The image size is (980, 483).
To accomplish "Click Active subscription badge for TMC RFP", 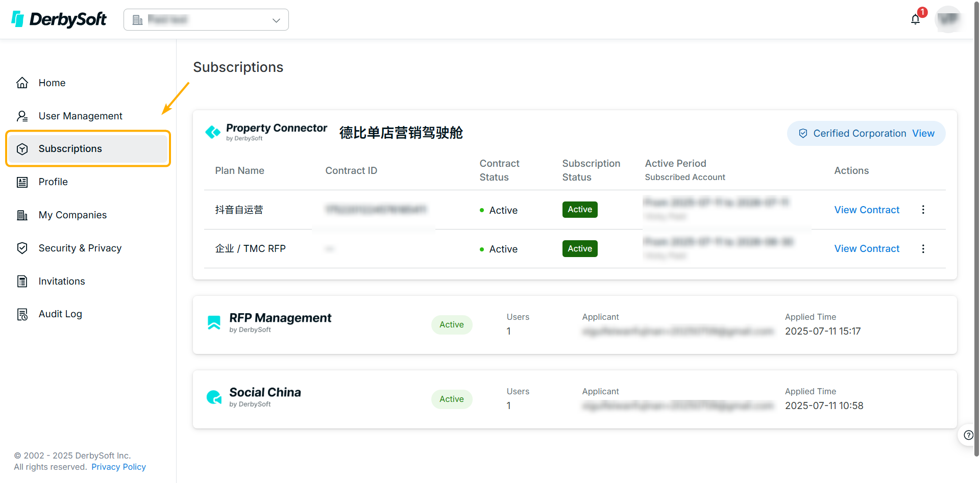I will 580,248.
